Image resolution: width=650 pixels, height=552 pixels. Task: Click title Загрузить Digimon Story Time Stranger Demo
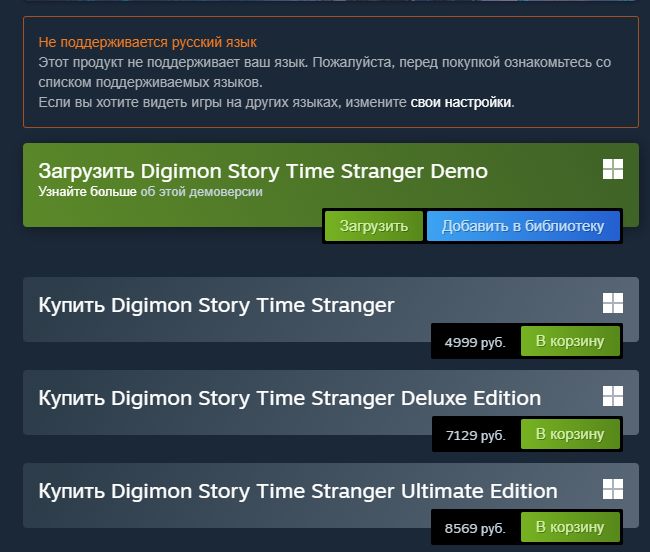point(263,171)
